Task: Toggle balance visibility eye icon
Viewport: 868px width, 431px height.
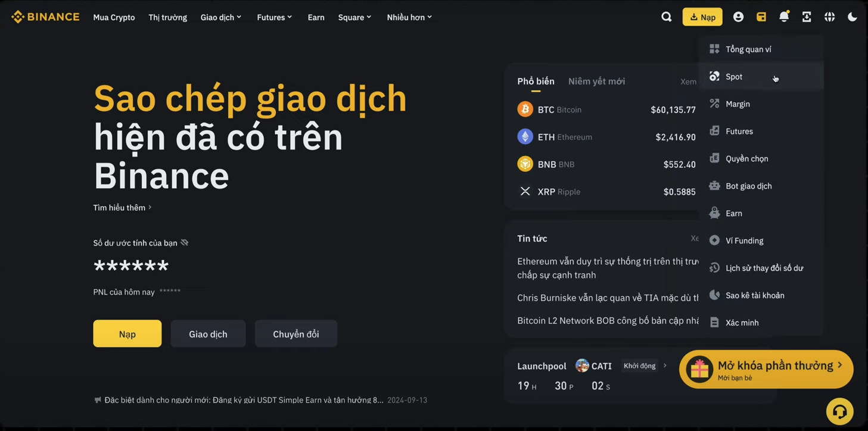Action: point(185,242)
